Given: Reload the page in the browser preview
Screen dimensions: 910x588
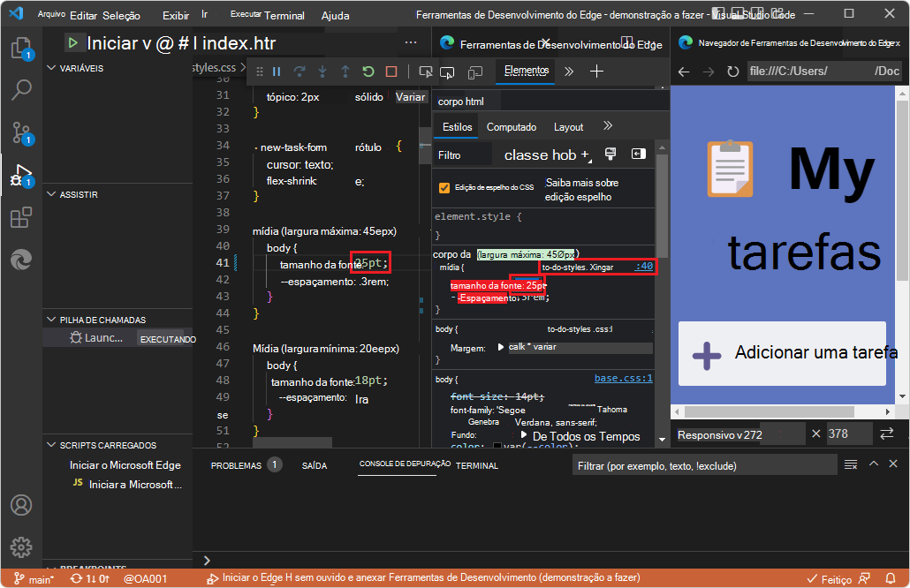Looking at the screenshot, I should tap(732, 72).
